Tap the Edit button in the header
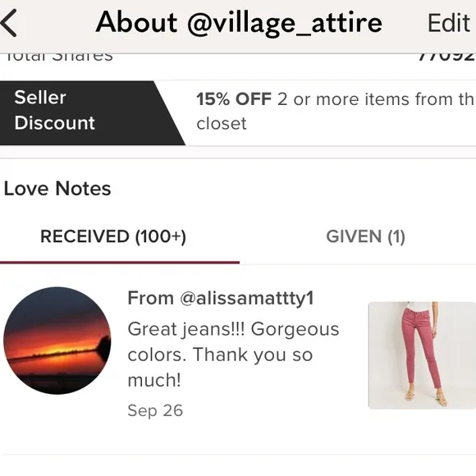This screenshot has width=476, height=476. point(449,23)
